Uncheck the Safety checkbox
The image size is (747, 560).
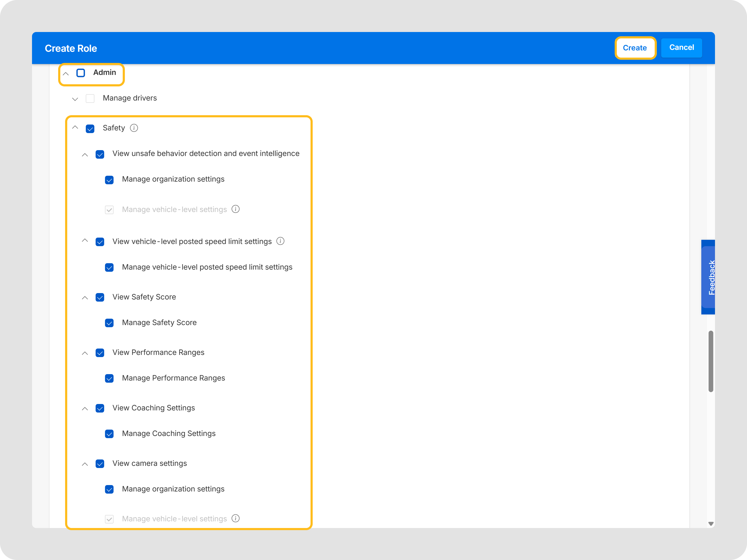click(90, 129)
